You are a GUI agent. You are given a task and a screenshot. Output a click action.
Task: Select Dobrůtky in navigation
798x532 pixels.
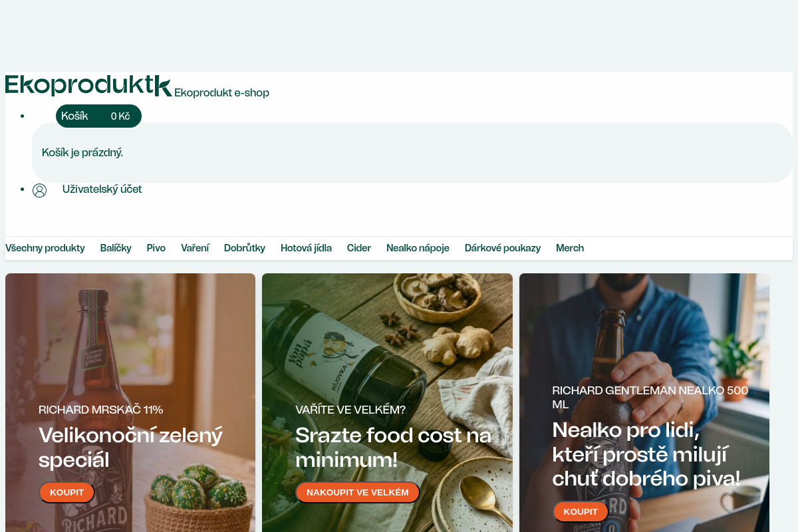click(245, 248)
